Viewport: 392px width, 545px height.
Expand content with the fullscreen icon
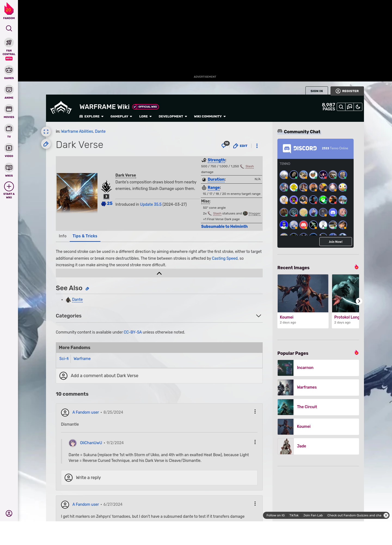click(x=46, y=132)
